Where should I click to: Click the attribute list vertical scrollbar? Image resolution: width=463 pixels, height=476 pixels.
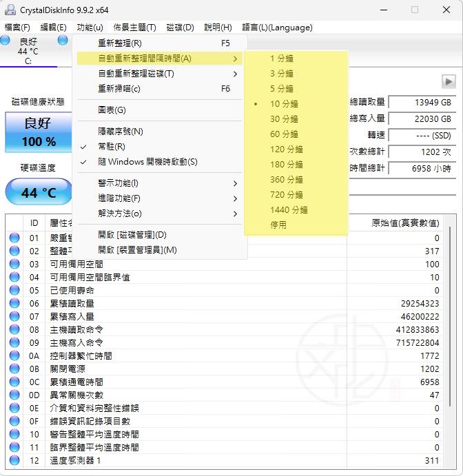[x=450, y=315]
